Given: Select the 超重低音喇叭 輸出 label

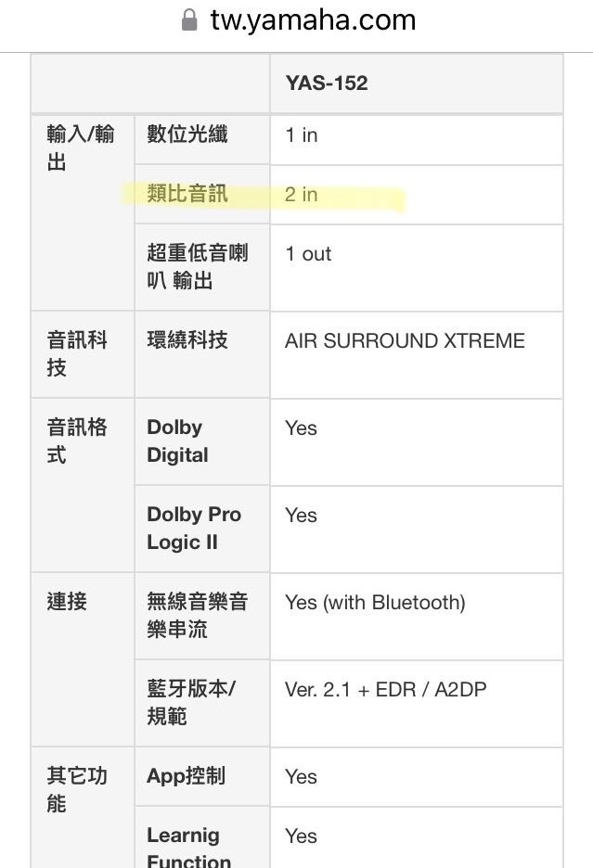Looking at the screenshot, I should click(198, 266).
